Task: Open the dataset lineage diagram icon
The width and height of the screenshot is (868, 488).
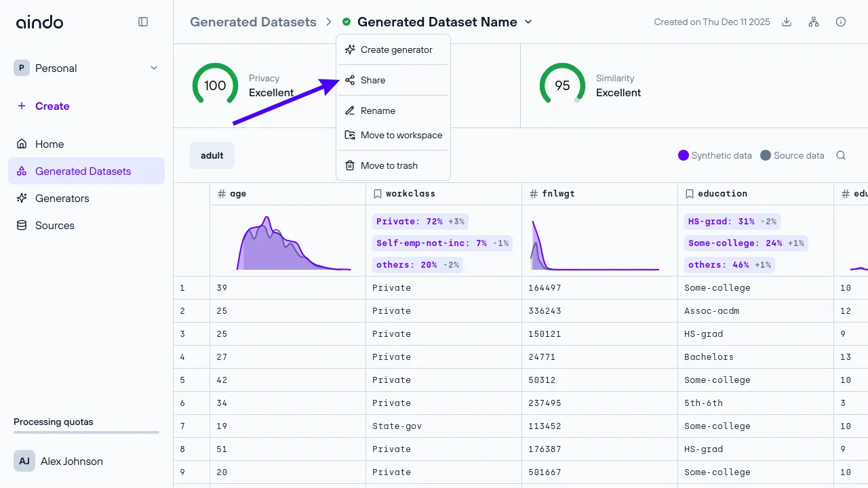Action: click(813, 22)
